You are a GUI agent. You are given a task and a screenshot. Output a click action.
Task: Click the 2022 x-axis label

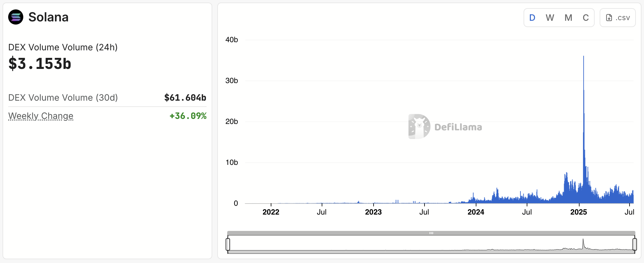271,212
